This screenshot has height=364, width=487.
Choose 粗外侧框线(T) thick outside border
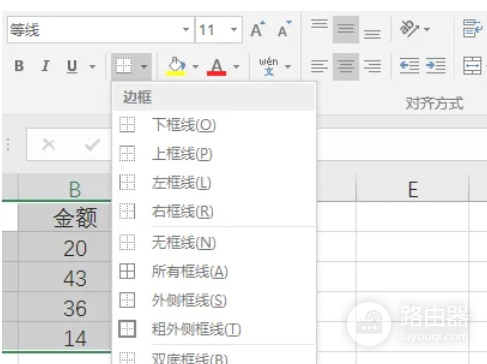pyautogui.click(x=214, y=329)
